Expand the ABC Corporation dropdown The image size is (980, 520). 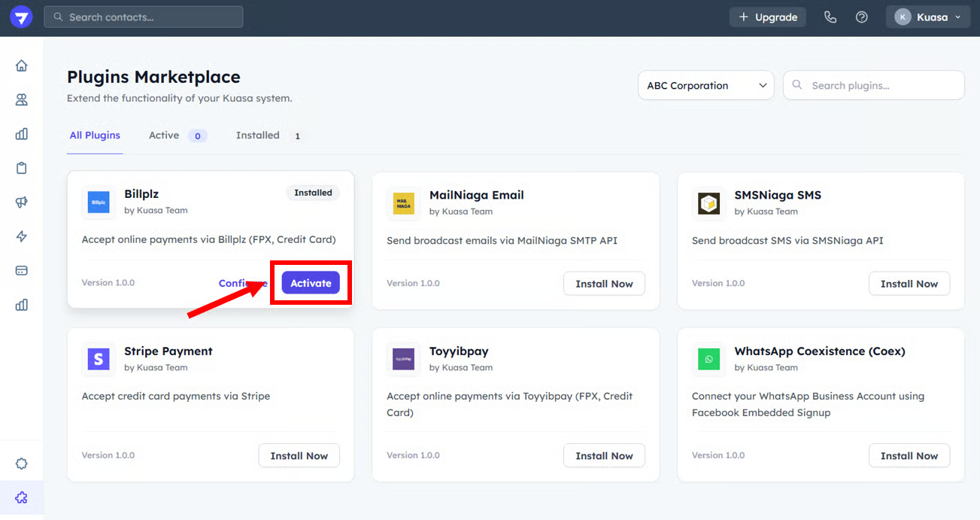pos(705,86)
